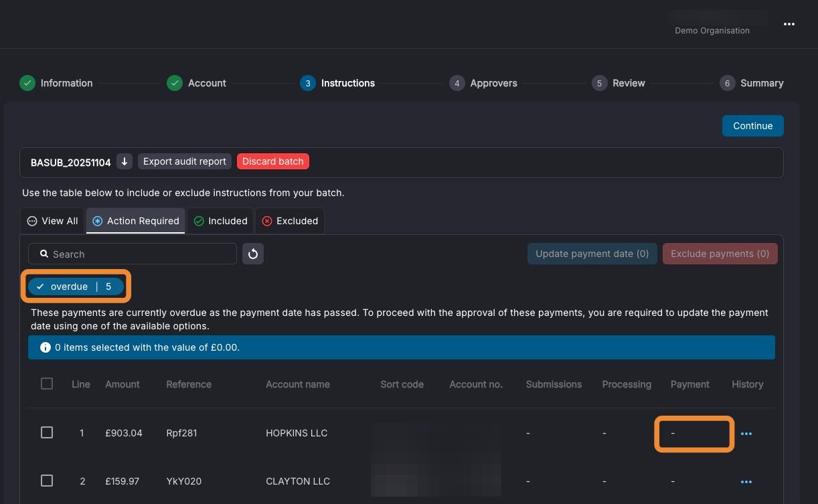
Task: Click the YkY020 reference cell
Action: tap(183, 481)
